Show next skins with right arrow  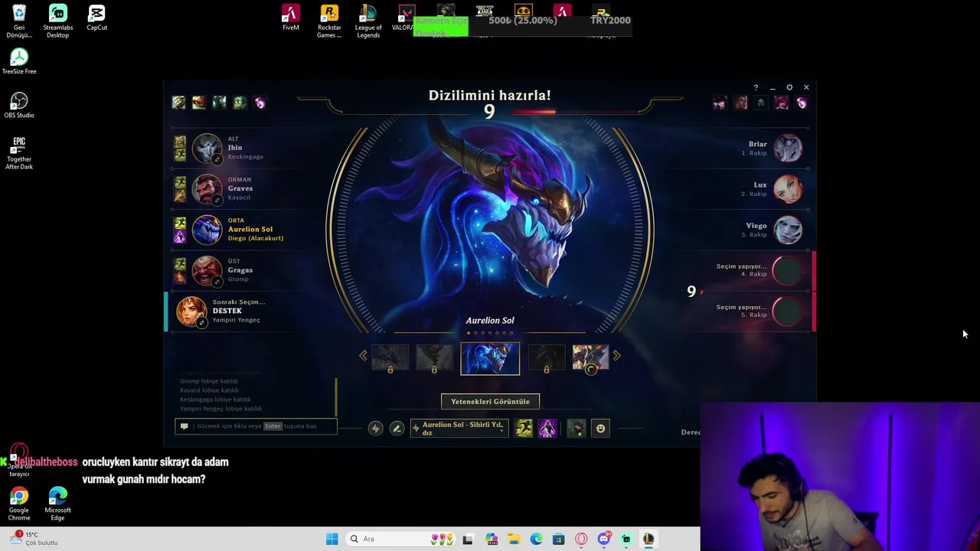617,355
